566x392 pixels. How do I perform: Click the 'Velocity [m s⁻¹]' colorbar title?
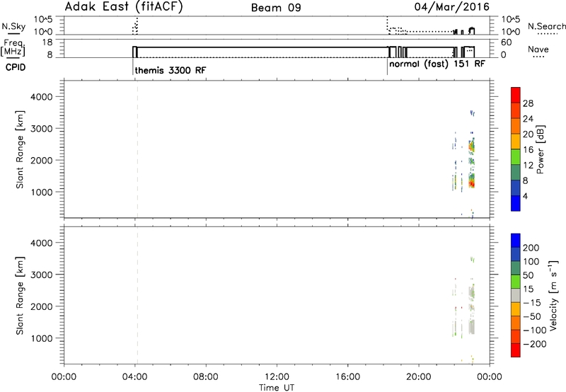pos(553,295)
